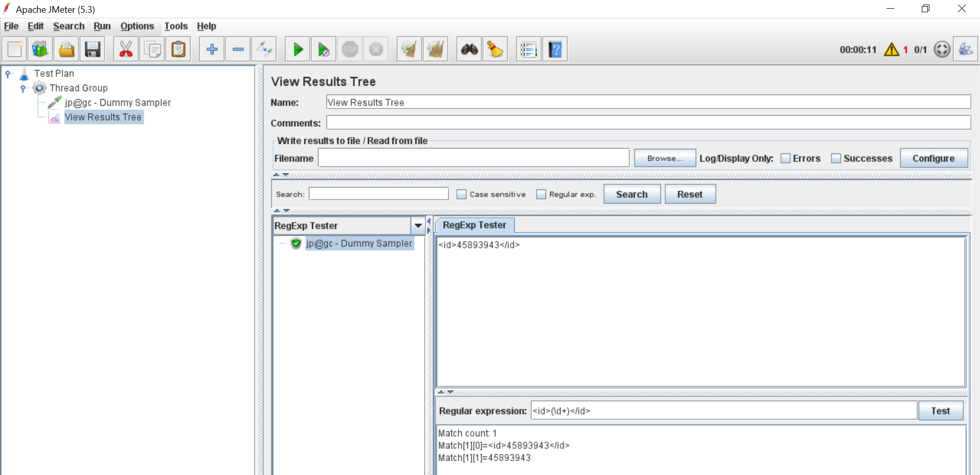The height and width of the screenshot is (475, 980).
Task: Click the Browse... button
Action: [665, 158]
